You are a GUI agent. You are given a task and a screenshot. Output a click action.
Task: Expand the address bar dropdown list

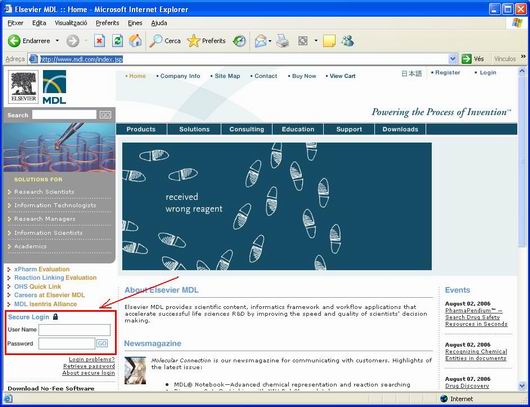(453, 59)
